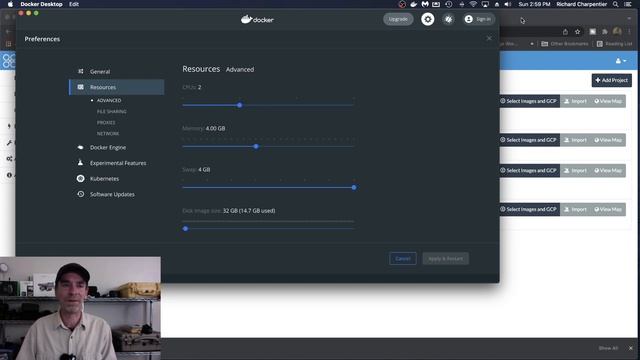640x360 pixels.
Task: Expand bookmarks overflow arrow in browser
Action: click(532, 44)
